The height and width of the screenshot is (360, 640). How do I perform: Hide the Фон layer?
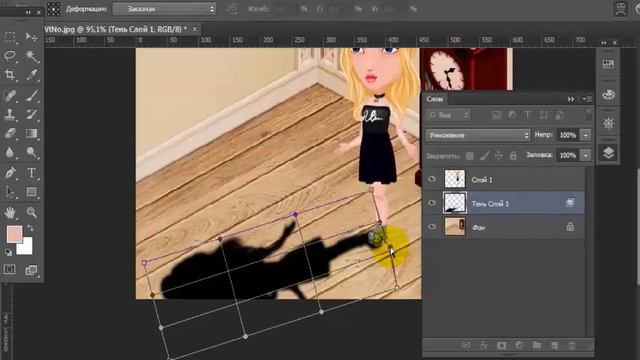click(x=432, y=227)
